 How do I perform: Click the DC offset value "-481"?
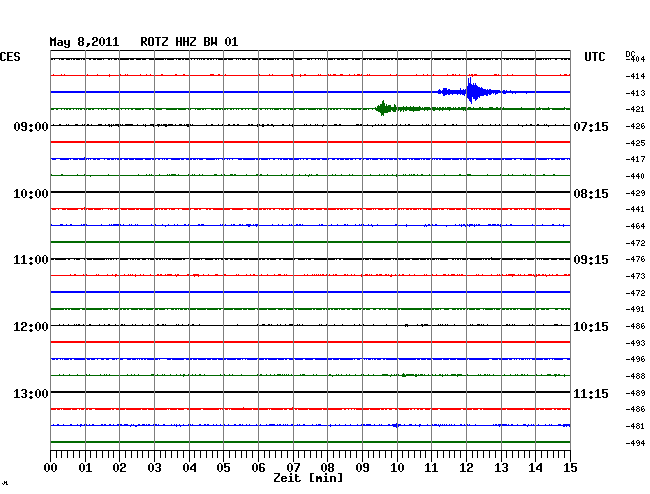(x=635, y=426)
